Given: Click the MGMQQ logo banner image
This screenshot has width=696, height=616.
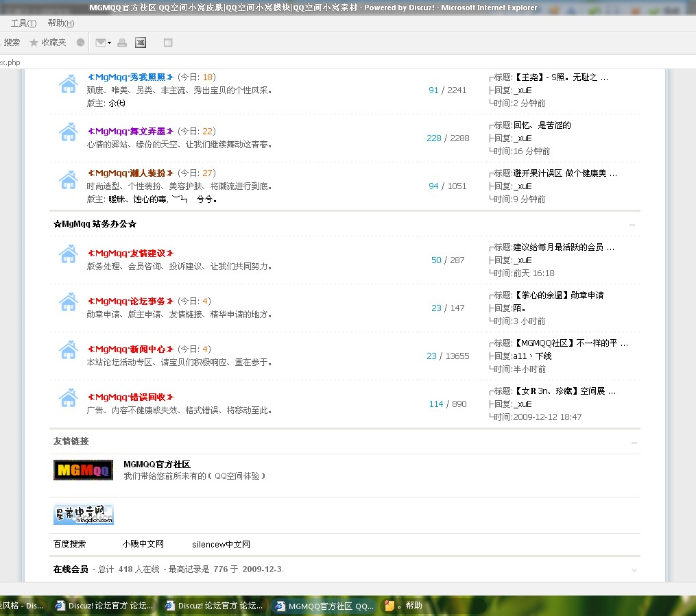Looking at the screenshot, I should pyautogui.click(x=83, y=469).
